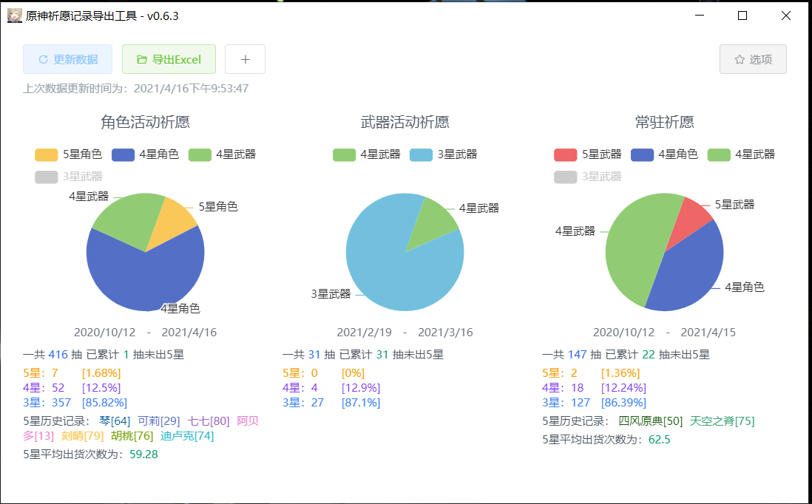The width and height of the screenshot is (812, 504).
Task: Click the refresh icon on 更新数据
Action: (43, 59)
